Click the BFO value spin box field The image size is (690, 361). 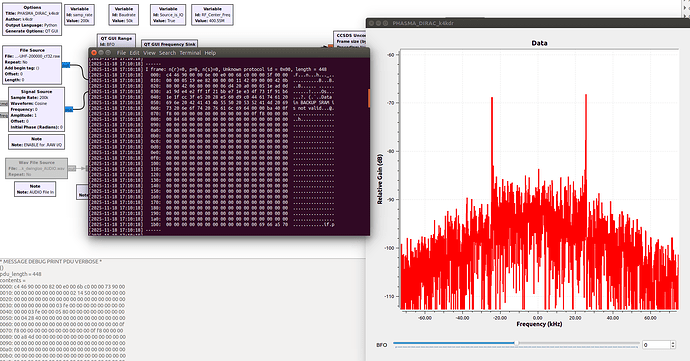pos(656,345)
